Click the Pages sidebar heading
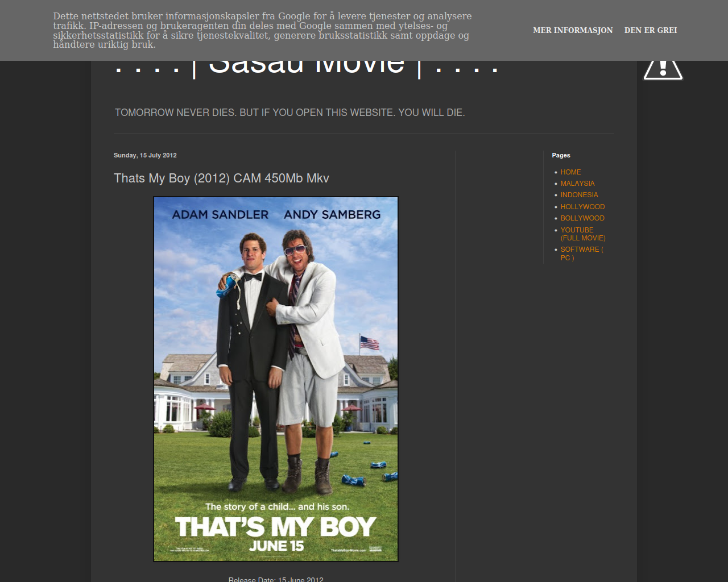Screen dimensions: 728x582 pos(561,155)
